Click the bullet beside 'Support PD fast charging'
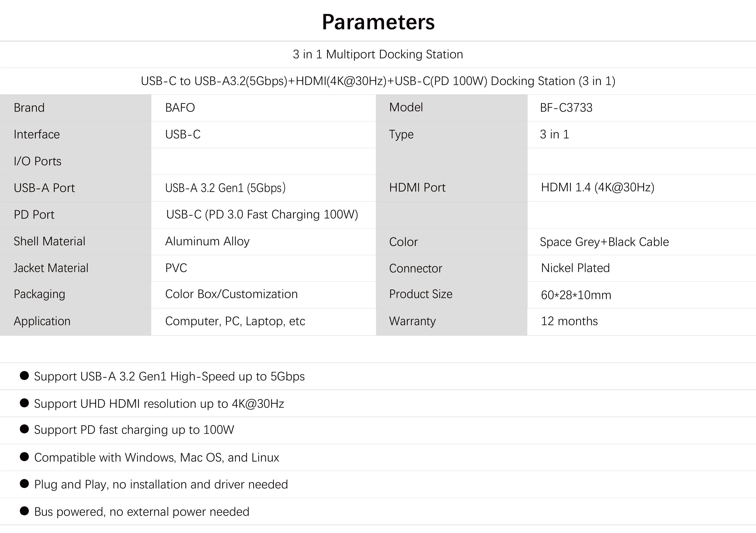Image resolution: width=756 pixels, height=533 pixels. 24,429
